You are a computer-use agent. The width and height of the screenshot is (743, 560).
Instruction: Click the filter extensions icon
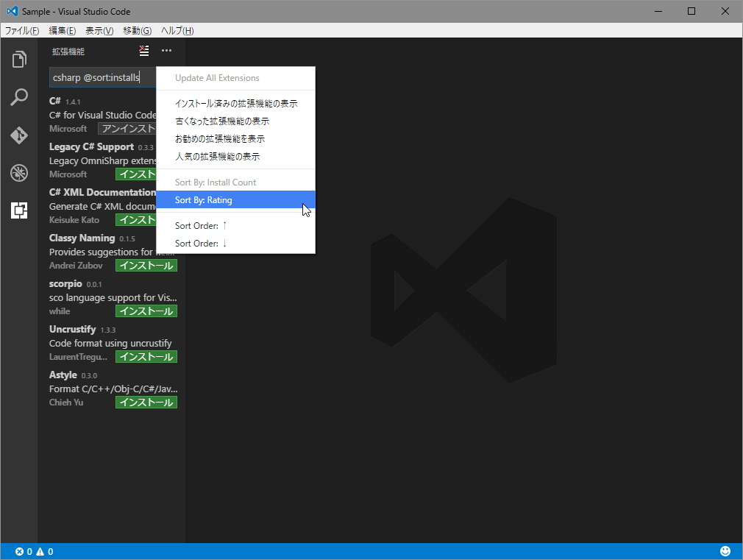(143, 51)
